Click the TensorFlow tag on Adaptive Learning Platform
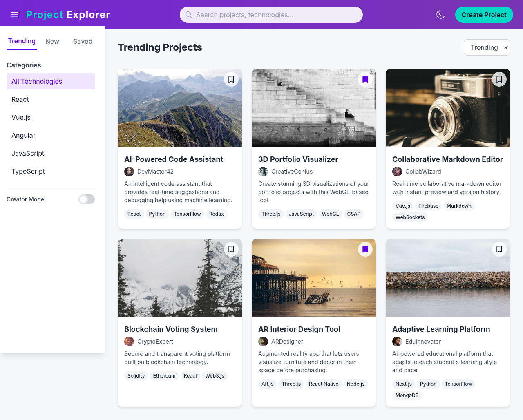Screen dimensions: 523x420 458,384
